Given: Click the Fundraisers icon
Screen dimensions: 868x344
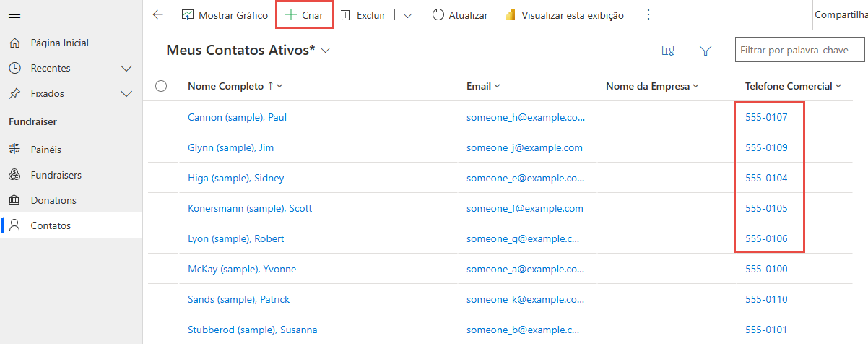Looking at the screenshot, I should 14,175.
